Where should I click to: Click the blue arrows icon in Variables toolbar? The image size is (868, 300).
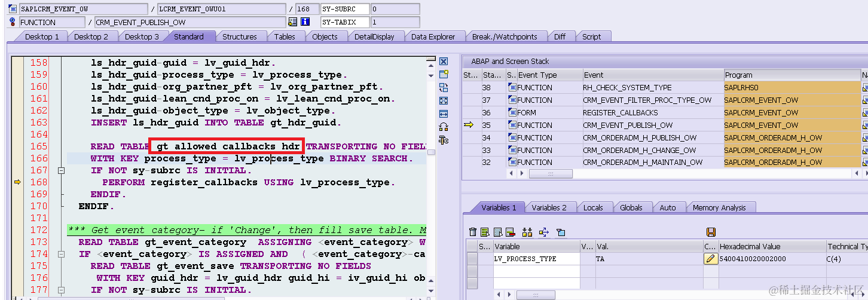point(544,232)
